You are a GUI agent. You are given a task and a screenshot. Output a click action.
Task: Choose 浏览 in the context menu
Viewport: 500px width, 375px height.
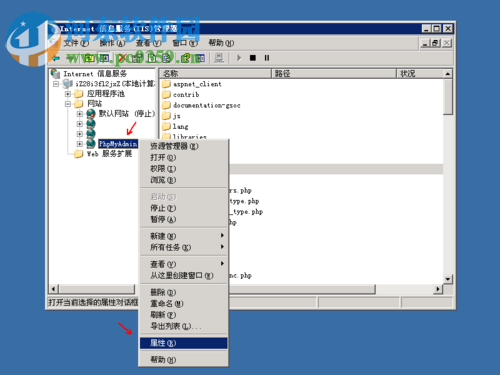183,180
